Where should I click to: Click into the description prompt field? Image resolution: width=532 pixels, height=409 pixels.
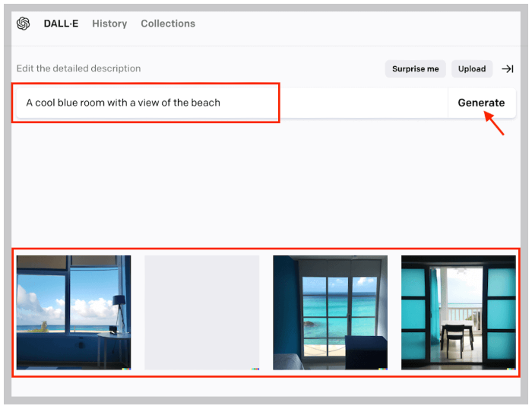tap(232, 103)
